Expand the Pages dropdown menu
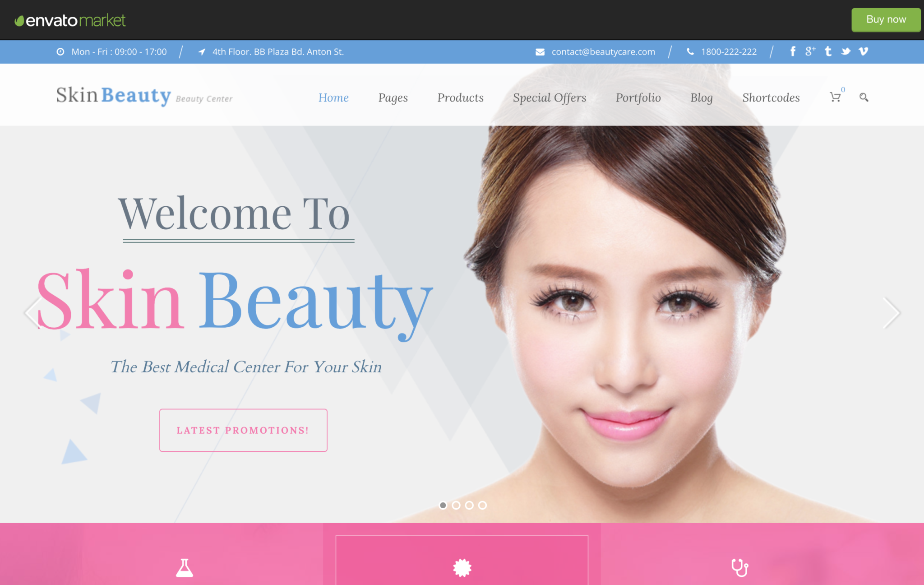 [393, 97]
